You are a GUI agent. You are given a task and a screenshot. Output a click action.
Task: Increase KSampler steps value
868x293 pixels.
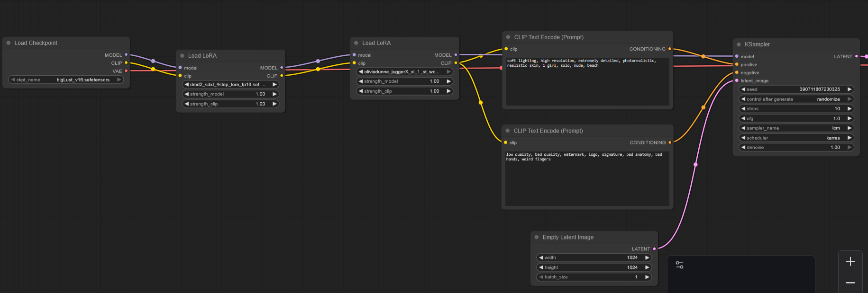point(850,108)
